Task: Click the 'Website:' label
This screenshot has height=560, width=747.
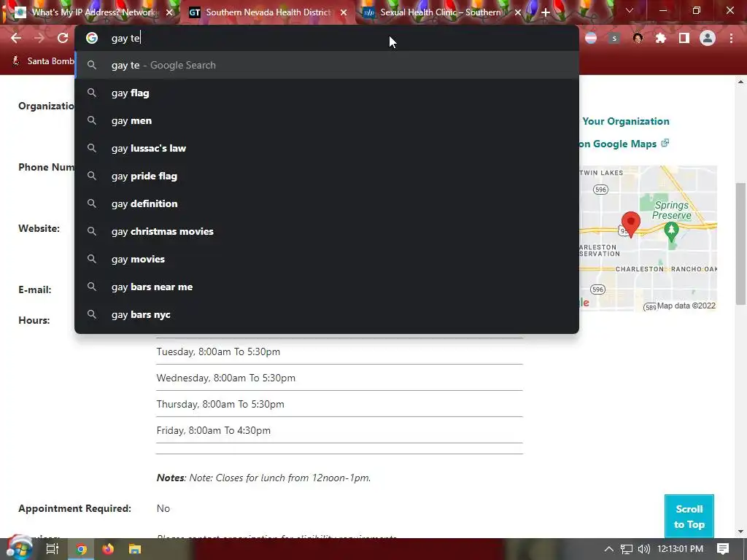Action: click(x=39, y=228)
